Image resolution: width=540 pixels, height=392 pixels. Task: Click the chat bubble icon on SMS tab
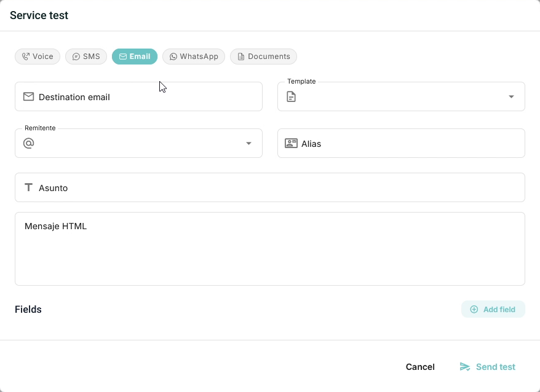(x=76, y=57)
